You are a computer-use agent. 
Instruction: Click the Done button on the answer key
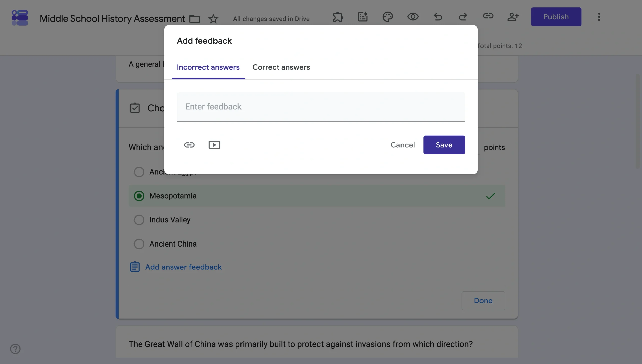[x=483, y=300]
